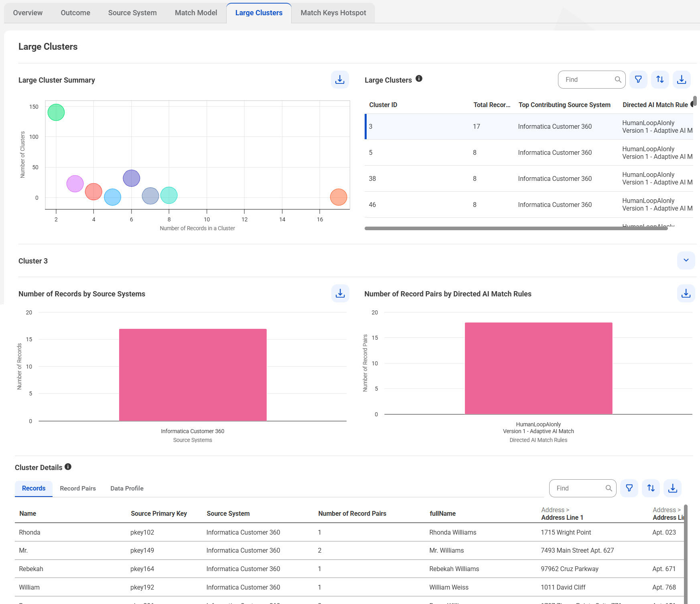The width and height of the screenshot is (700, 604).
Task: Collapse the Cluster 3 section chevron
Action: (x=686, y=260)
